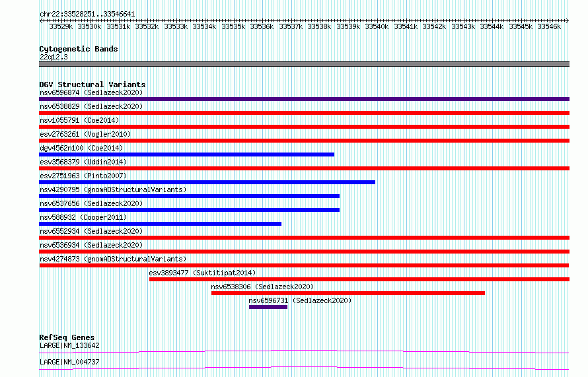Click nsv4274873 (gnomADStructuralVariants) label
Image resolution: width=588 pixels, height=377 pixels.
coord(113,259)
